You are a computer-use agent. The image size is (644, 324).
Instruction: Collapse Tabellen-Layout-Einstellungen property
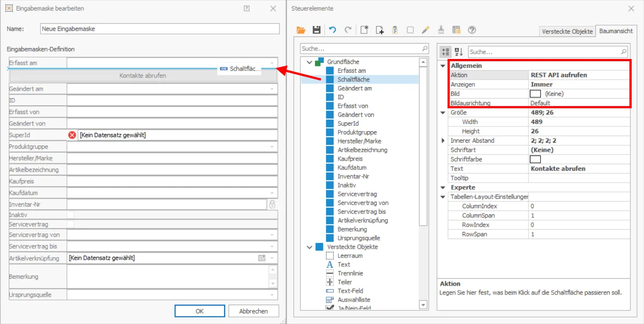443,197
